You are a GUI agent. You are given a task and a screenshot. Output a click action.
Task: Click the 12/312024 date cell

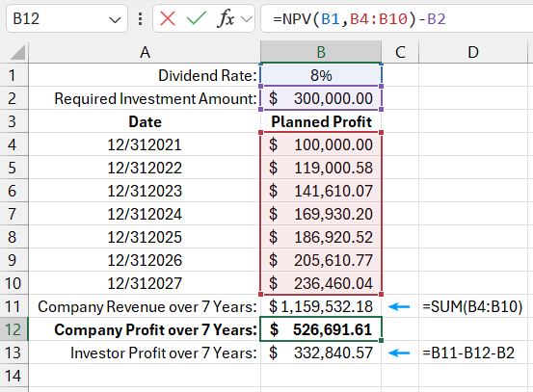145,214
